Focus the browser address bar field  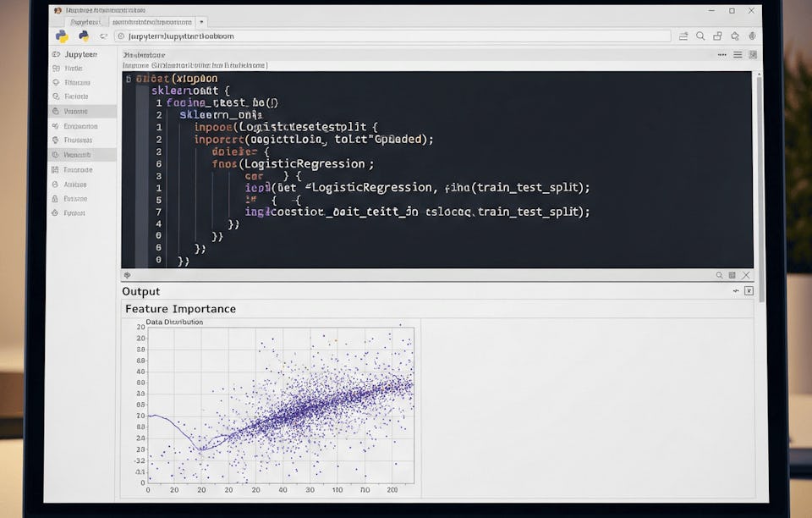click(392, 36)
